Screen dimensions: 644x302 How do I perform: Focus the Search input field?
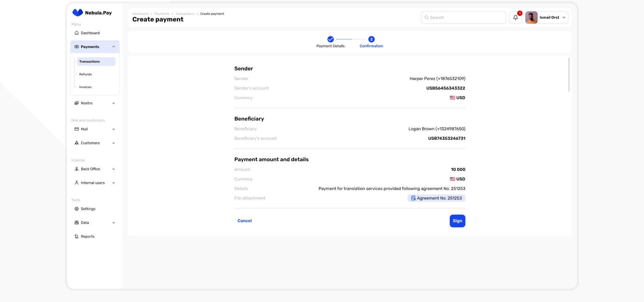click(x=466, y=17)
